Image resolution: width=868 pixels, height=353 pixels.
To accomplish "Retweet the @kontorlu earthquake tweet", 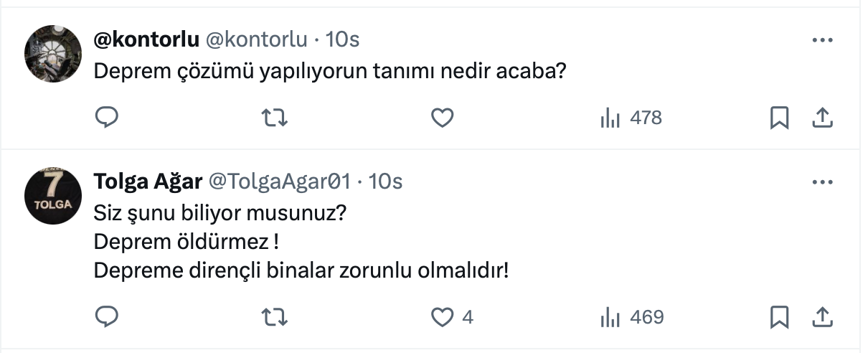I will 275,118.
